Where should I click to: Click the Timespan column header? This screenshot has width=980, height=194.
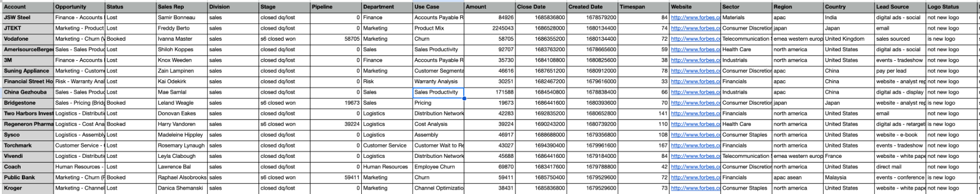click(x=644, y=7)
